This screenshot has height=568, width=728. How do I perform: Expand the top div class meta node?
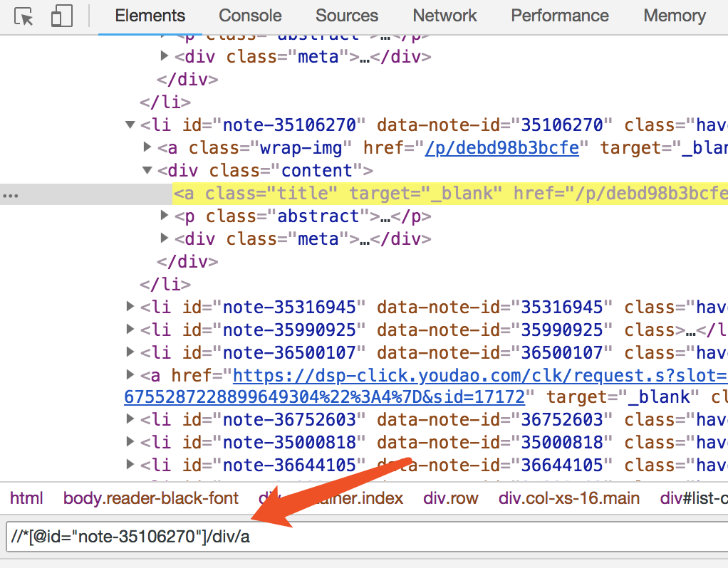click(x=165, y=56)
